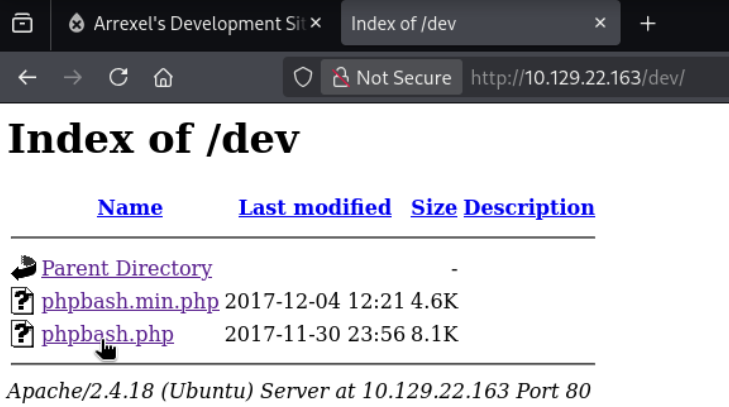Switch to Arrexel's Development Site tab
Viewport: 729px width, 407px height.
point(195,23)
